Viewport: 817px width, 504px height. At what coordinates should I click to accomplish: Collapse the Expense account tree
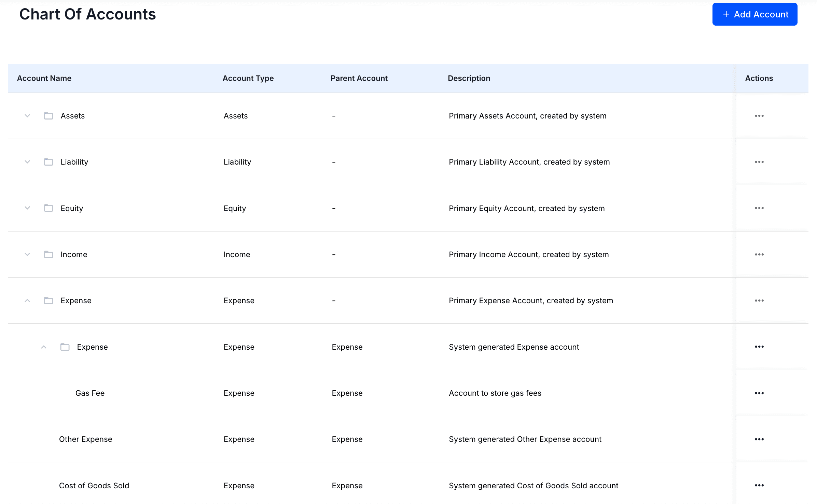click(x=27, y=300)
